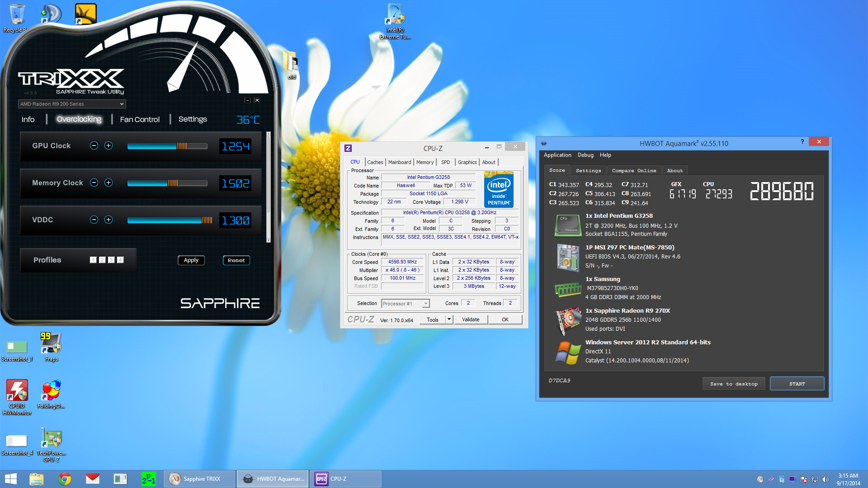Click the RAM module icon in Aquamark

tap(568, 289)
